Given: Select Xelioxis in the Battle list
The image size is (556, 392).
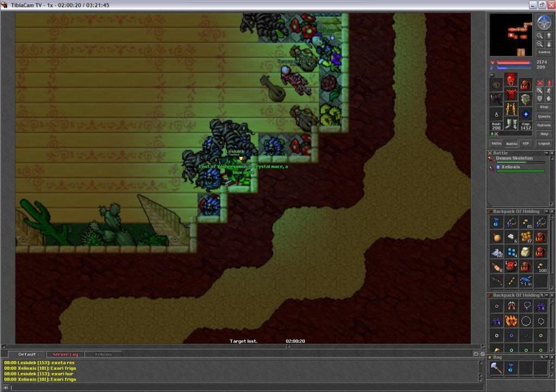Looking at the screenshot, I should pos(518,168).
